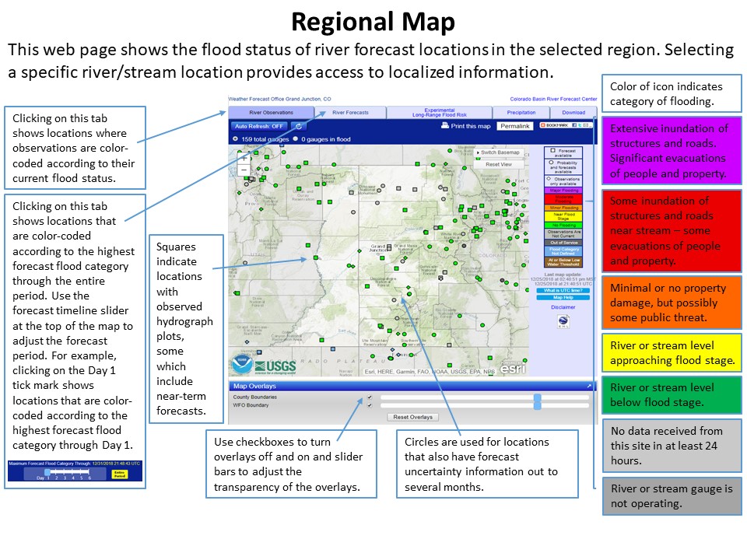Click the Last map update timestamp text
This screenshot has width=747, height=560.
pos(563,279)
